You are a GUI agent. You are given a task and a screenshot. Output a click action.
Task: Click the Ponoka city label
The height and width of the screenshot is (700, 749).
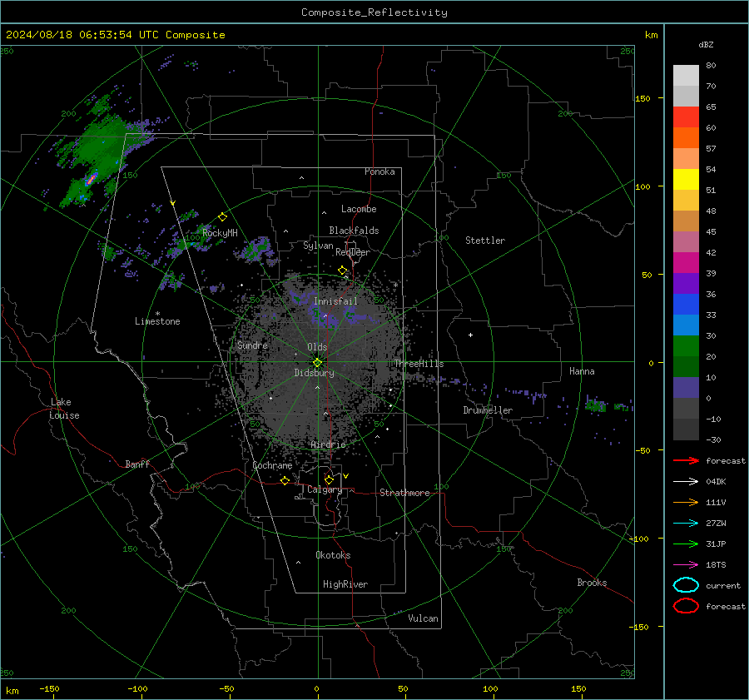point(379,171)
